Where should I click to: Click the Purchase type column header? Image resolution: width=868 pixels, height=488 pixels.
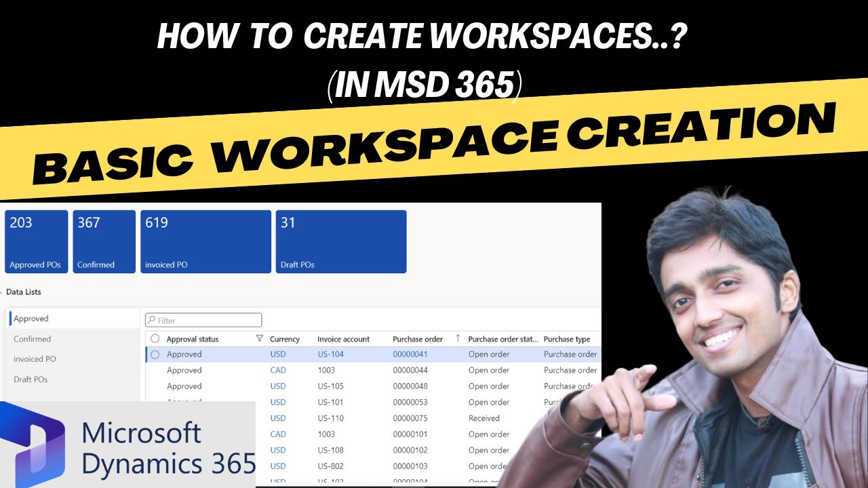point(567,339)
